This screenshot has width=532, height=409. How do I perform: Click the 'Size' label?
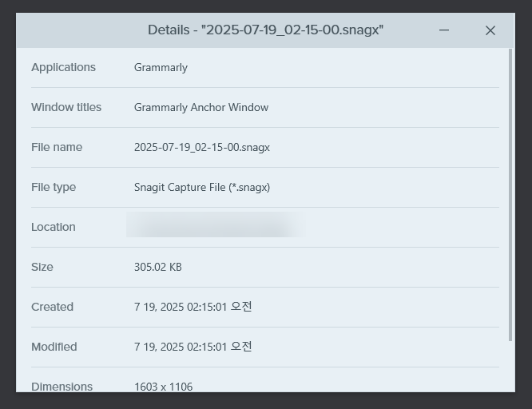(42, 267)
